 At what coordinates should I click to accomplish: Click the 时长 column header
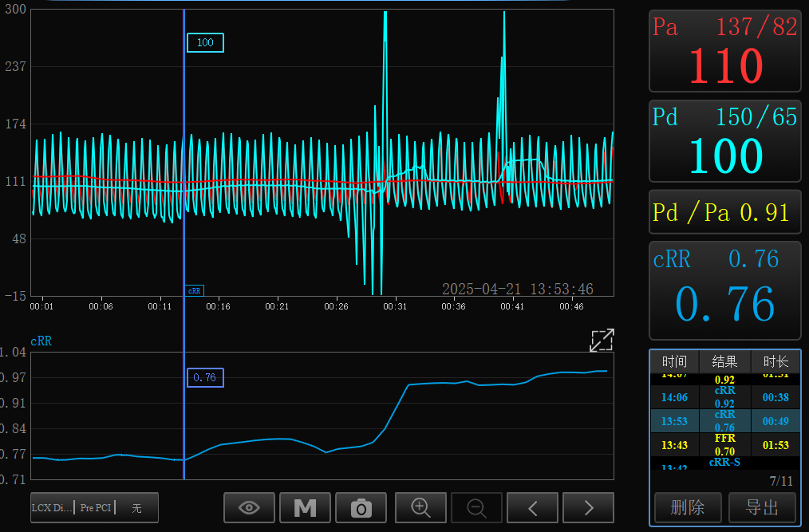coord(775,361)
